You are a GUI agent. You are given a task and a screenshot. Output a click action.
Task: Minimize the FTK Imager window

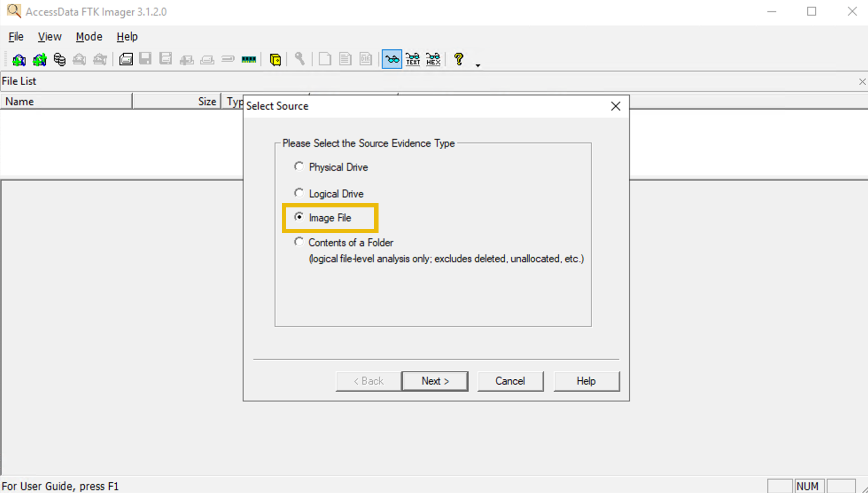pos(772,12)
